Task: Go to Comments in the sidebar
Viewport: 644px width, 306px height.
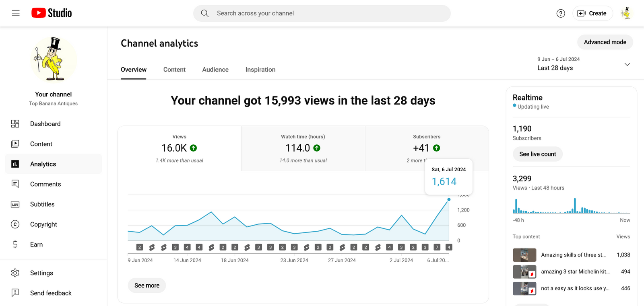Action: [x=45, y=184]
